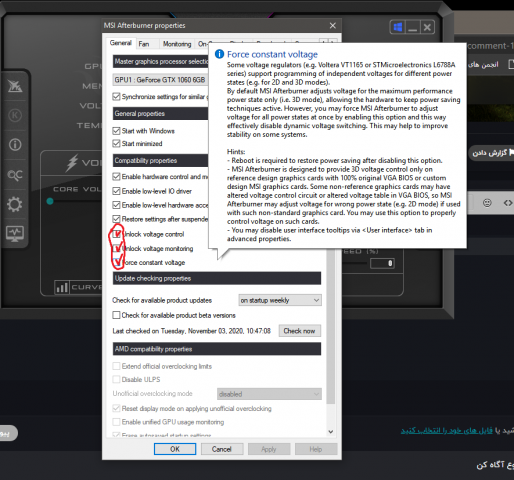Toggle the Disable ULPS checkbox
The width and height of the screenshot is (514, 480).
(116, 379)
